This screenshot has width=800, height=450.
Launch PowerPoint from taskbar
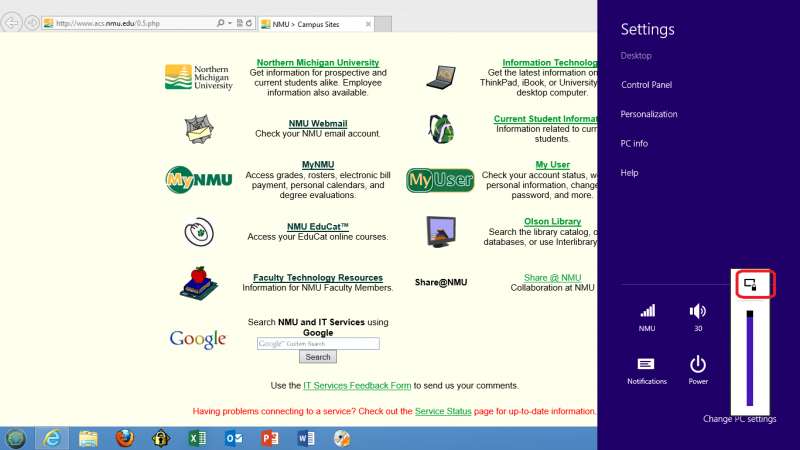[270, 438]
